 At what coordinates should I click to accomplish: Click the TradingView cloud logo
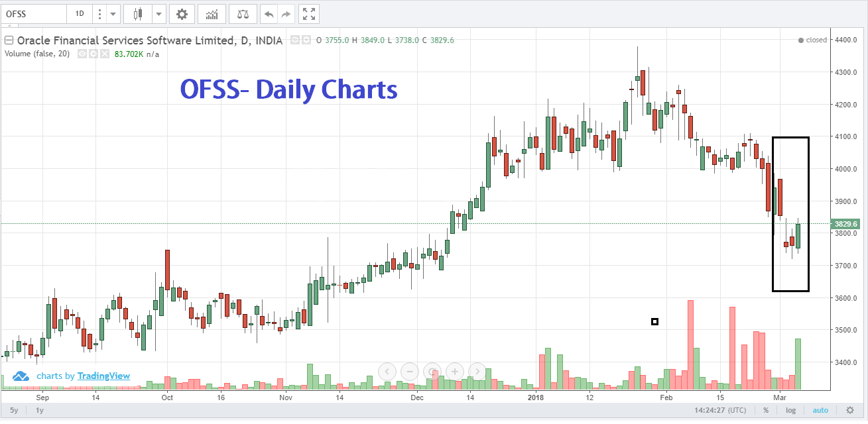pos(21,376)
